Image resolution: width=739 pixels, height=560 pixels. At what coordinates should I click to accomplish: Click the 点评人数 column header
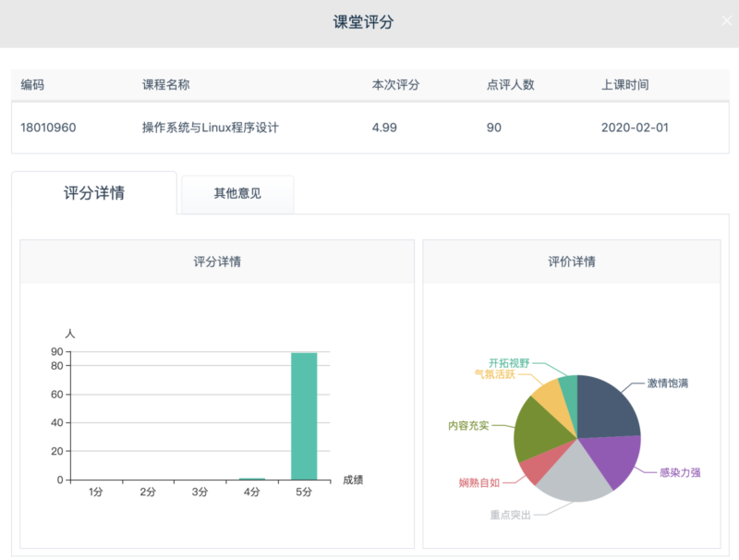tap(510, 85)
